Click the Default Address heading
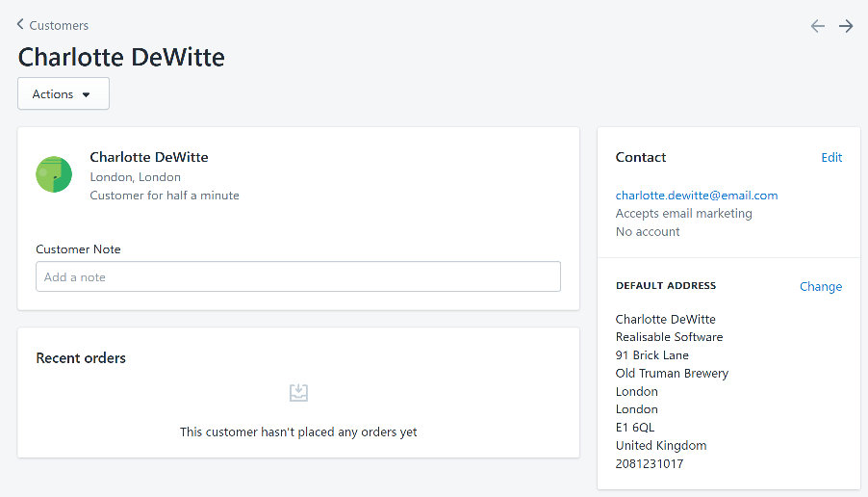The width and height of the screenshot is (868, 497). (666, 286)
